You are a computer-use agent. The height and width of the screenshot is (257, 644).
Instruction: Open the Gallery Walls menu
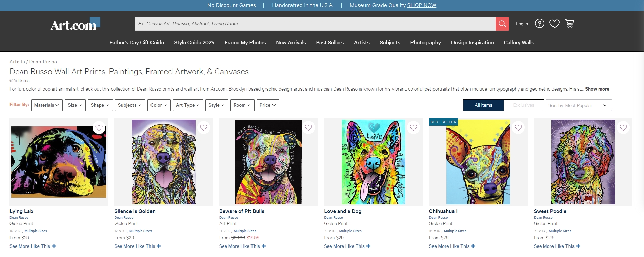519,43
